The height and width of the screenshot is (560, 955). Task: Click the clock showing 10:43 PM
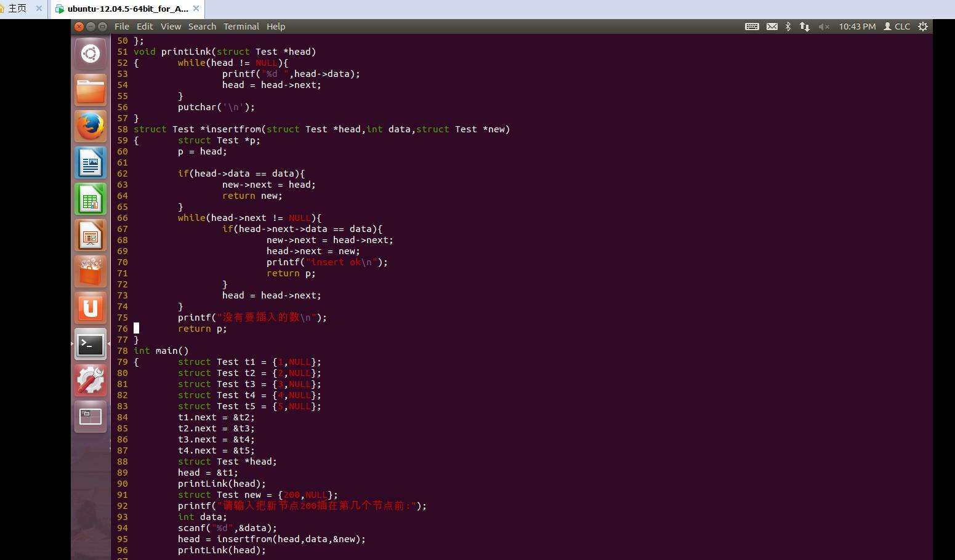(x=856, y=26)
